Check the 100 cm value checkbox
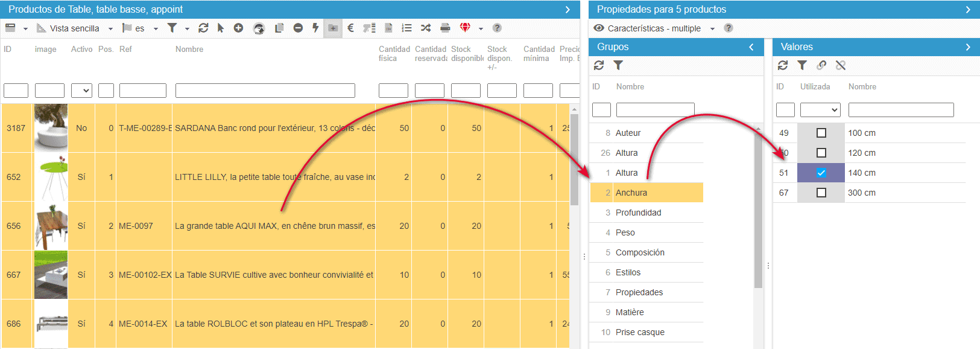The height and width of the screenshot is (349, 980). (821, 133)
